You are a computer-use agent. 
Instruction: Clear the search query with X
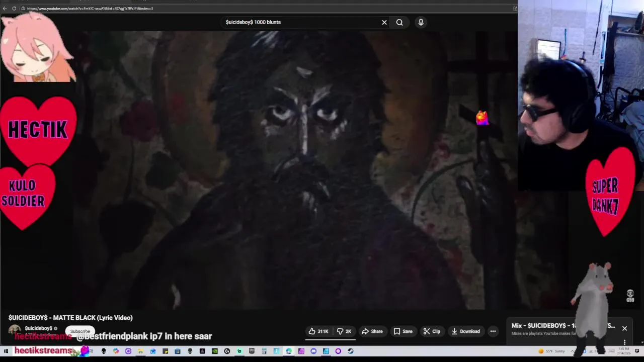384,22
